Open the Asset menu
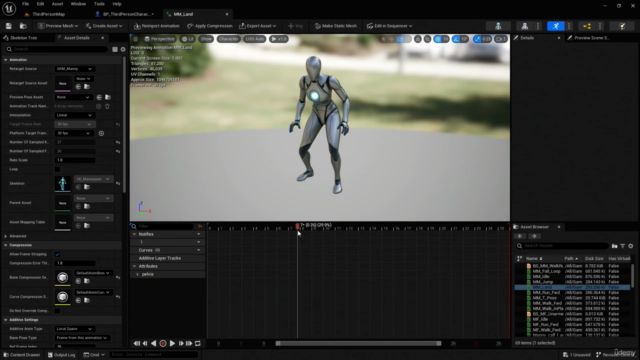The height and width of the screenshot is (360, 640). click(x=57, y=4)
